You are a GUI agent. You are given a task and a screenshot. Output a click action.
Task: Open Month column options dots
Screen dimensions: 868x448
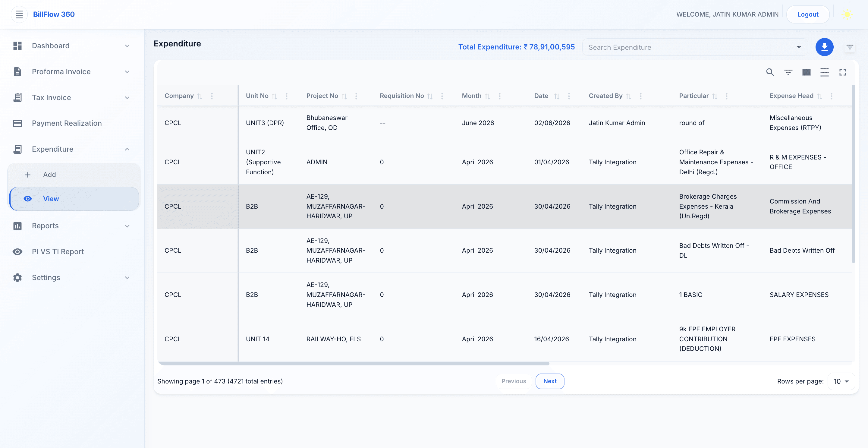tap(500, 96)
